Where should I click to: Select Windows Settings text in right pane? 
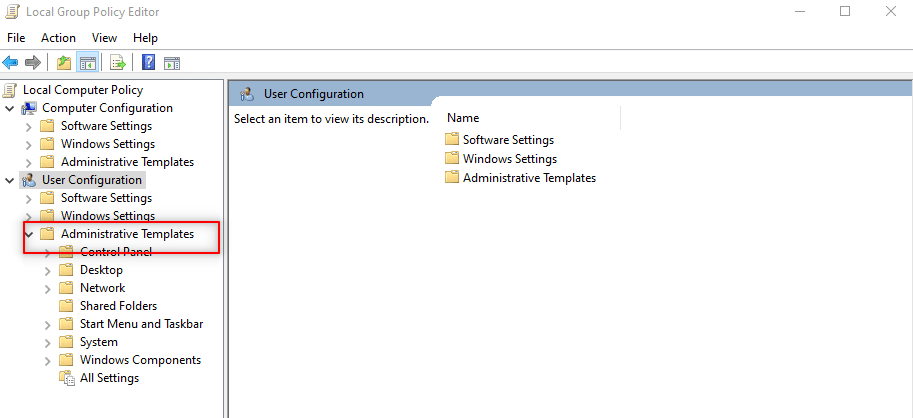[509, 158]
